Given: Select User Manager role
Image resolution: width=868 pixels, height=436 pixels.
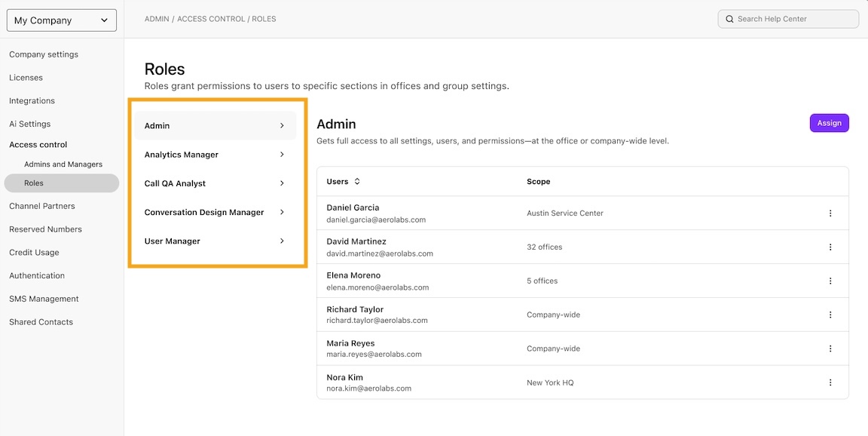Looking at the screenshot, I should click(215, 241).
